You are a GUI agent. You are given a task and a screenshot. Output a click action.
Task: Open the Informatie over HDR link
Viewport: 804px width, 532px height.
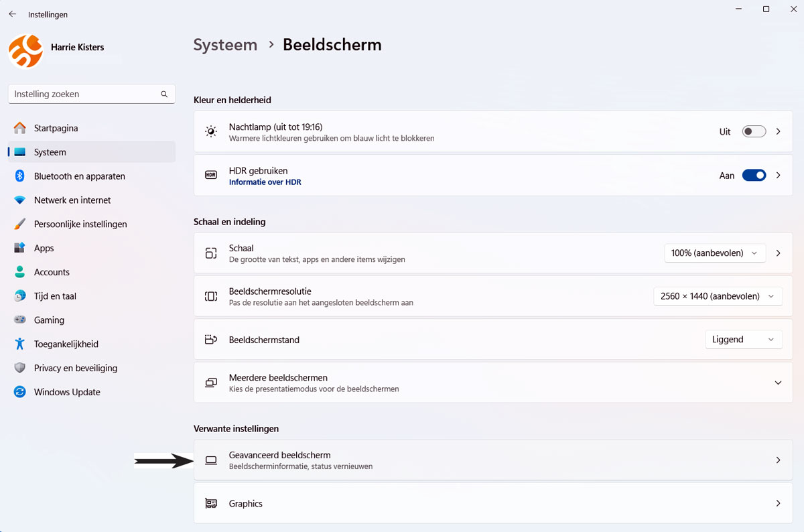(265, 182)
